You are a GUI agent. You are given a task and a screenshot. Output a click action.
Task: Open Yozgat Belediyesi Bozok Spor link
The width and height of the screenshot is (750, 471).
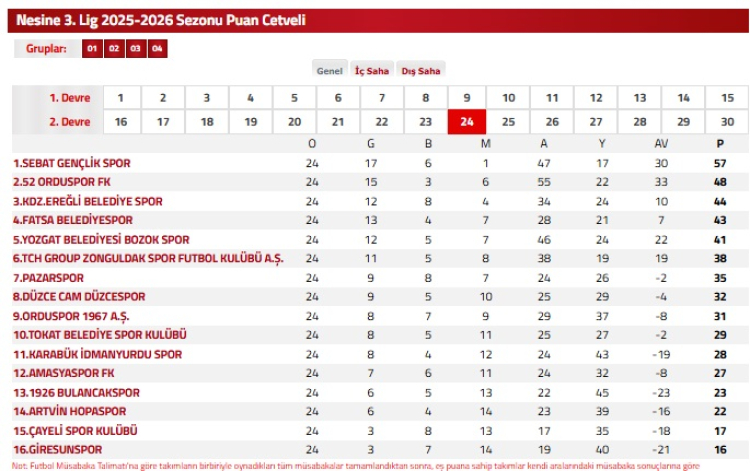coord(101,240)
